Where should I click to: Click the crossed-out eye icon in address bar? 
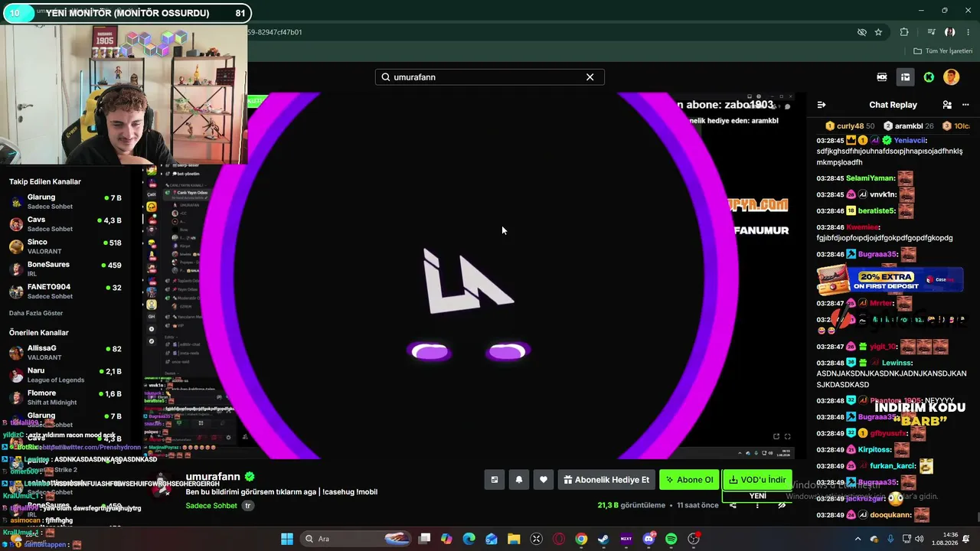[x=861, y=32]
